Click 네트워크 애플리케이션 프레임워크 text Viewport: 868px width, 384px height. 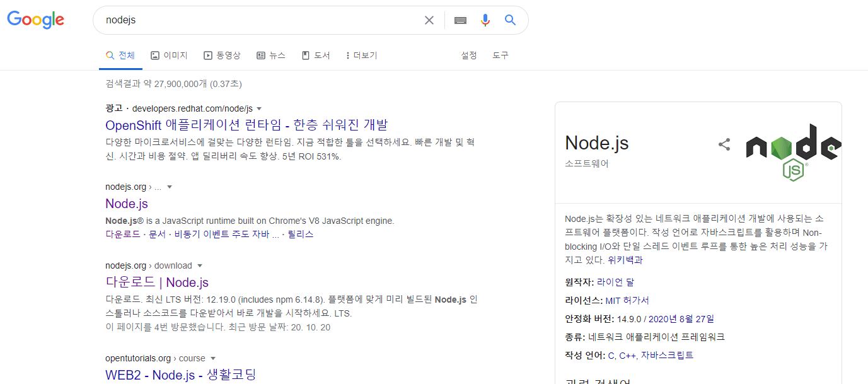coord(656,337)
